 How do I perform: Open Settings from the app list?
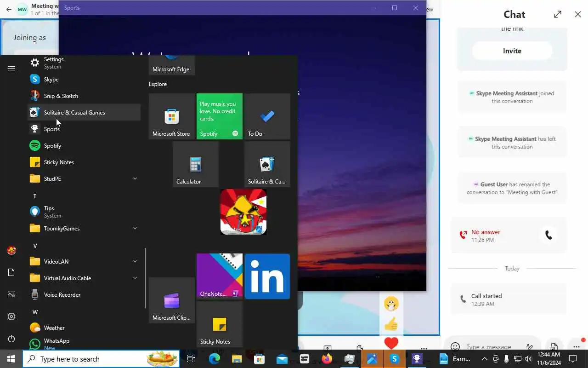point(84,63)
